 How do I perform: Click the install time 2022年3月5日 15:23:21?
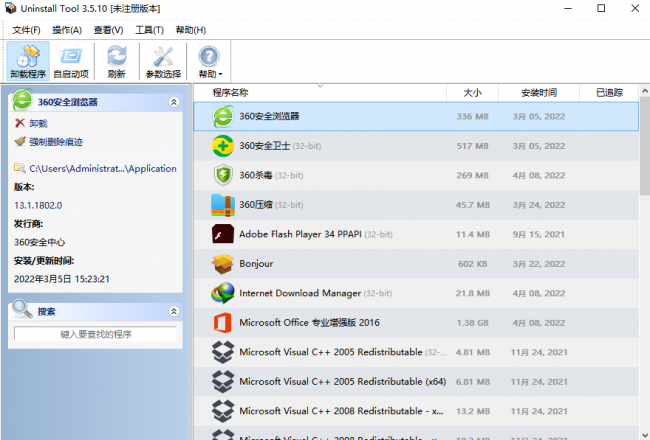pos(62,279)
